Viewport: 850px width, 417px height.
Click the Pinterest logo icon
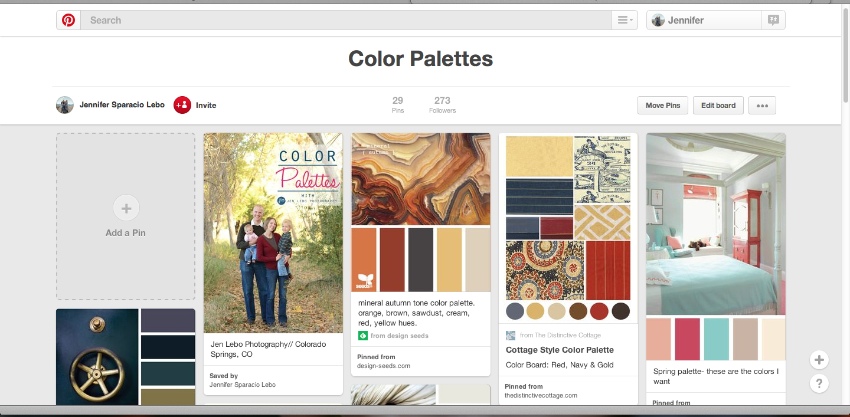pyautogui.click(x=68, y=20)
